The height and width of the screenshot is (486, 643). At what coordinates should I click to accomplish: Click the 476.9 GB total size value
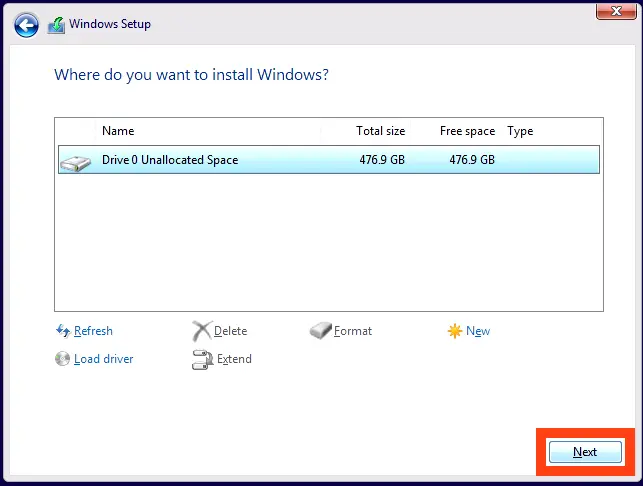coord(382,160)
